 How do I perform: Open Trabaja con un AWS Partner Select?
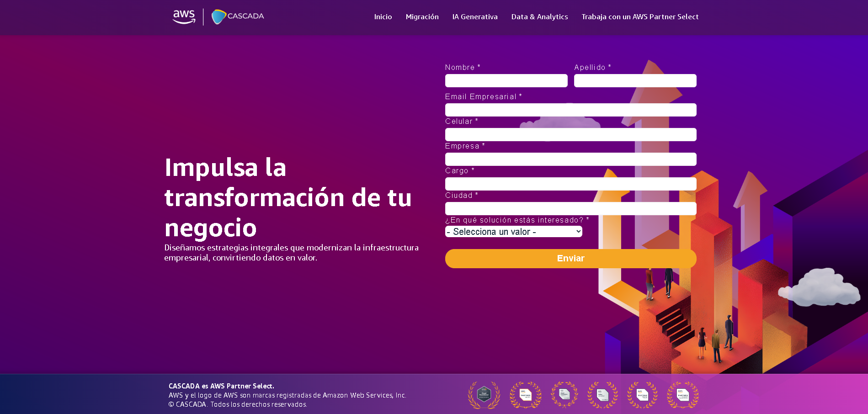coord(640,17)
